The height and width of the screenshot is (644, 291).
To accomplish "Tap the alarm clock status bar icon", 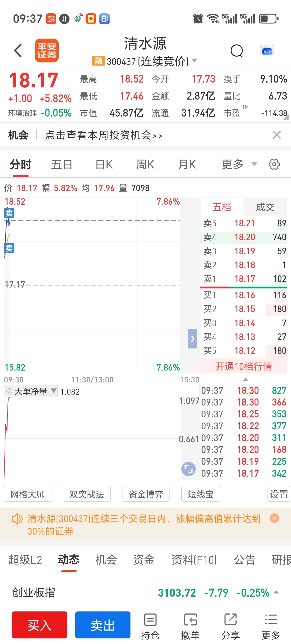I will (x=198, y=19).
